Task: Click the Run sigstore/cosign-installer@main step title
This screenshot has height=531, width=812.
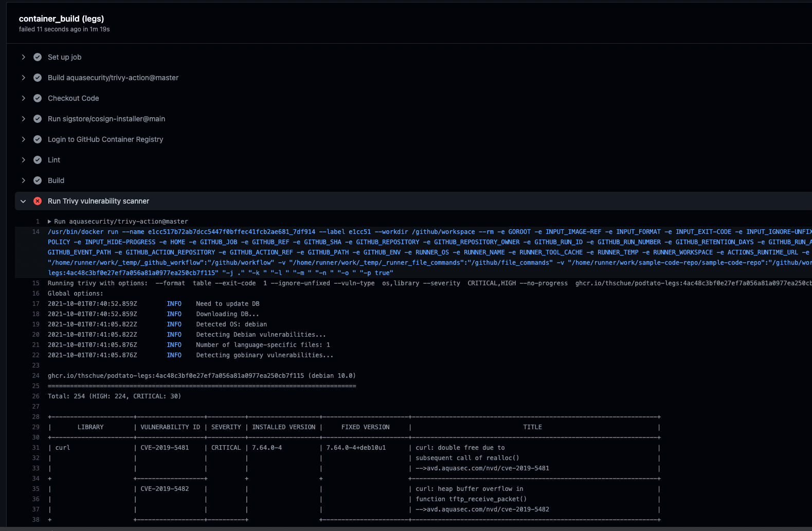Action: pos(106,119)
